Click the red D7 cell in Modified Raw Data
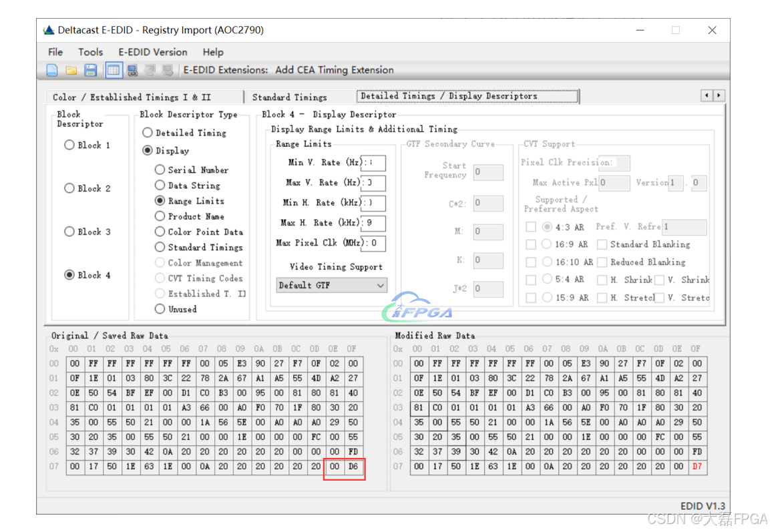The width and height of the screenshot is (770, 532). [697, 466]
